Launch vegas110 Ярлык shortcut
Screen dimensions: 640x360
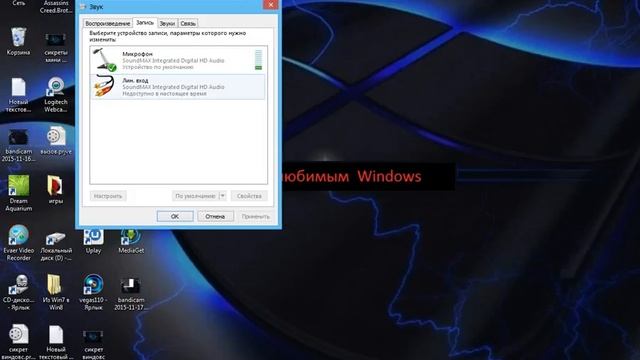pyautogui.click(x=93, y=292)
